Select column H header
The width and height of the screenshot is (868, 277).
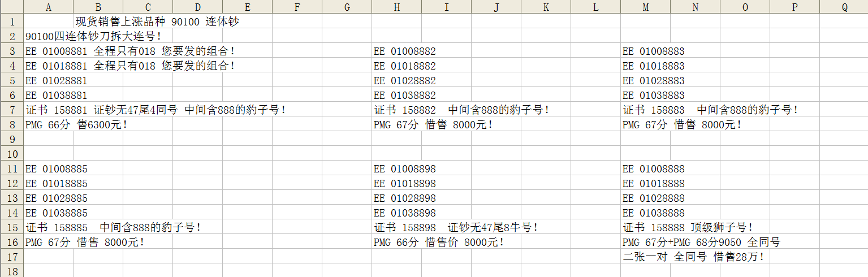[x=396, y=7]
